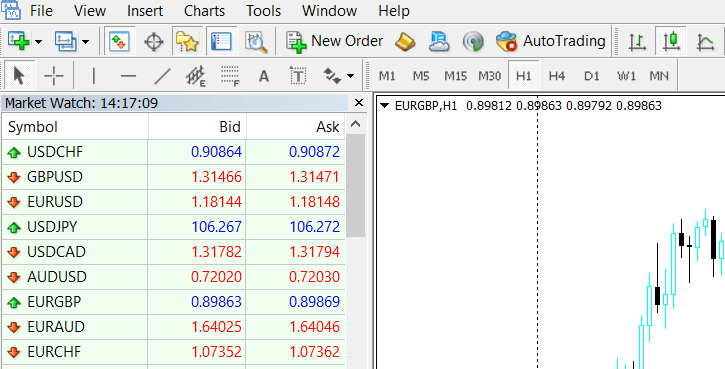This screenshot has height=369, width=725.
Task: Select the USDCHF symbol row
Action: [x=173, y=152]
